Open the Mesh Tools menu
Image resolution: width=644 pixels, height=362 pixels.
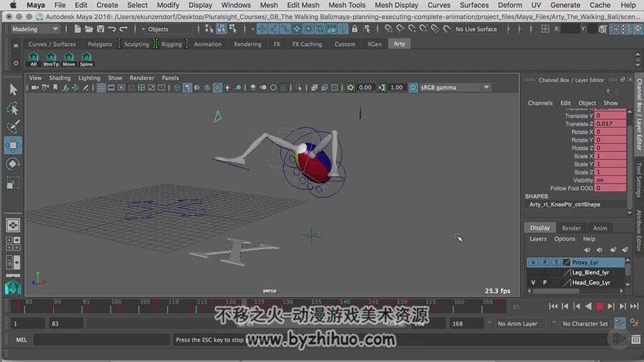pos(346,5)
